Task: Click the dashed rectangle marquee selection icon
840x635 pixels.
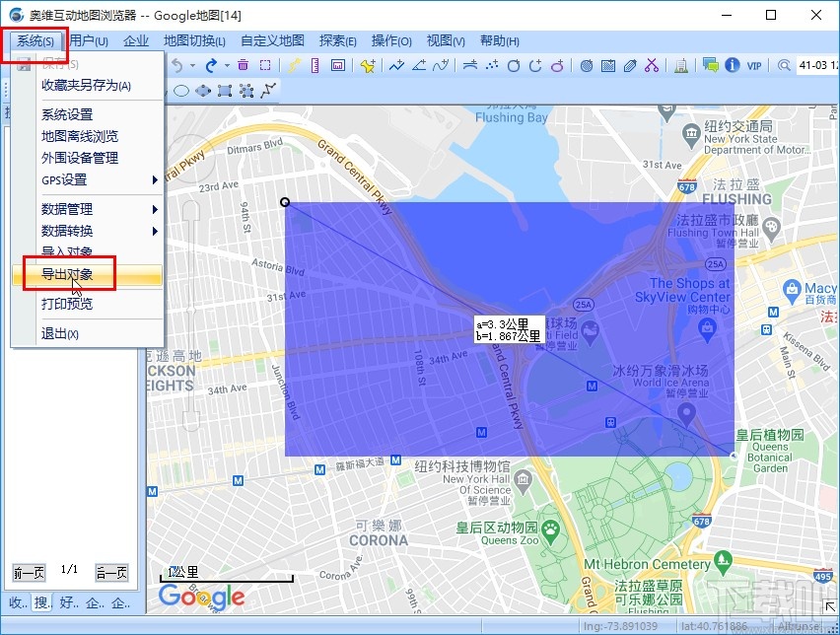Action: pyautogui.click(x=264, y=65)
